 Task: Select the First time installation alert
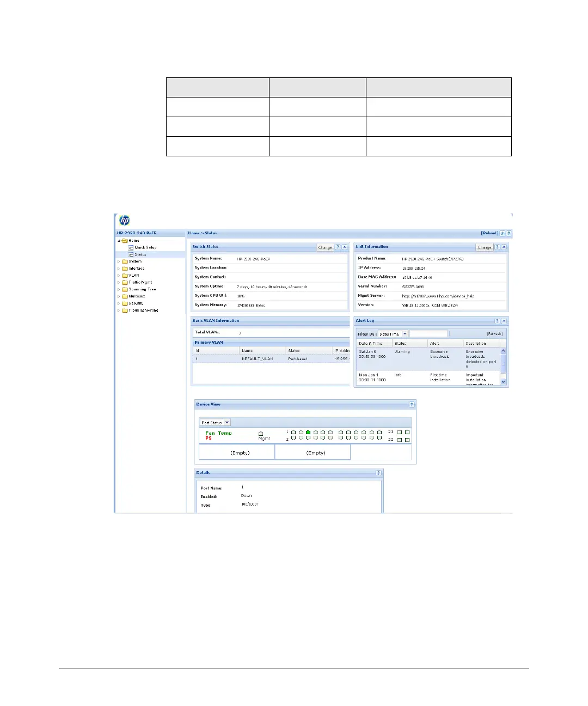428,379
